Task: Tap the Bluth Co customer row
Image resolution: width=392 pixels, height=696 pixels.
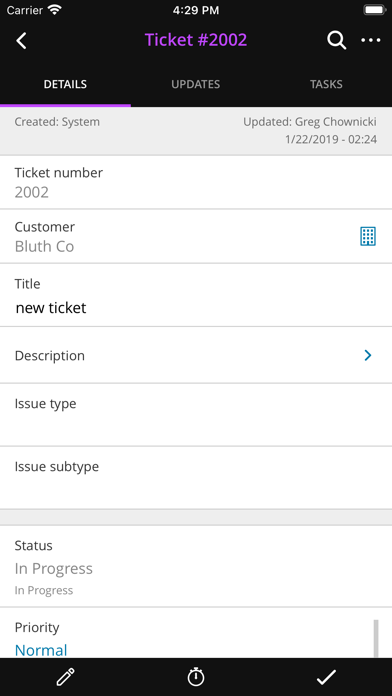Action: point(196,236)
